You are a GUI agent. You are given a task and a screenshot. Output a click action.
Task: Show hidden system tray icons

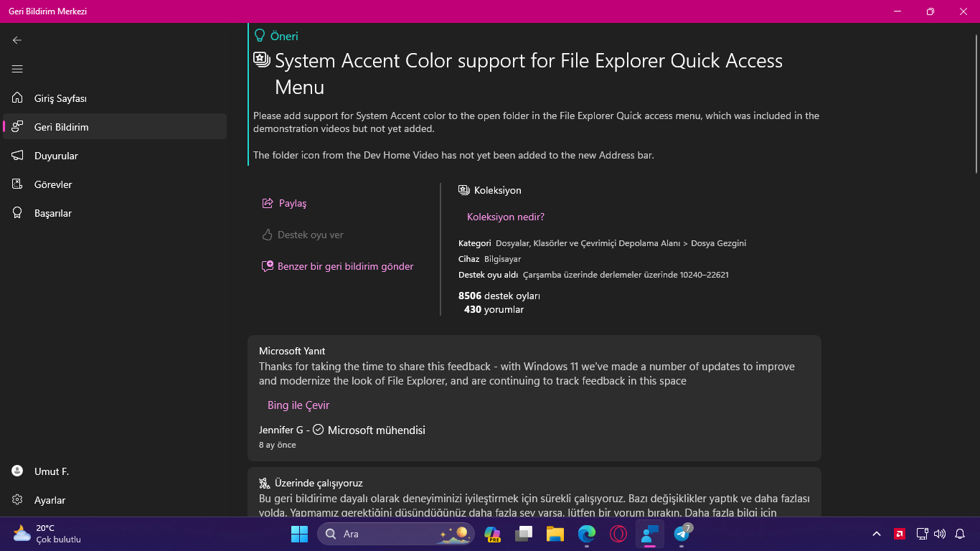pyautogui.click(x=877, y=534)
